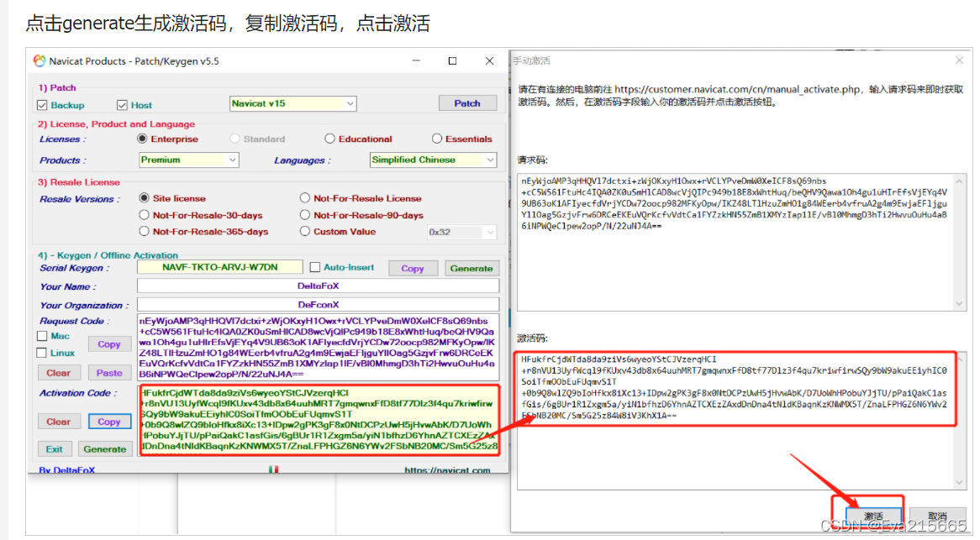Select the Enterprise license radio
This screenshot has width=980, height=540.
tap(143, 139)
